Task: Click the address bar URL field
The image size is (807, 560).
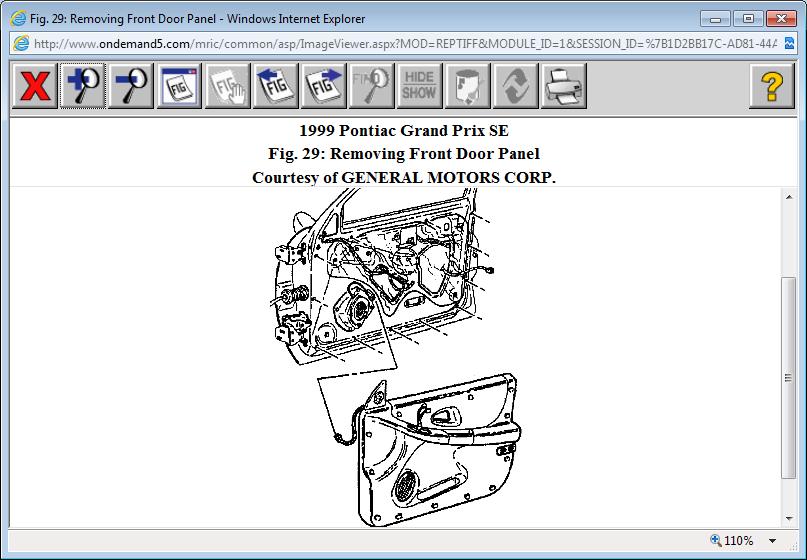Action: click(400, 43)
